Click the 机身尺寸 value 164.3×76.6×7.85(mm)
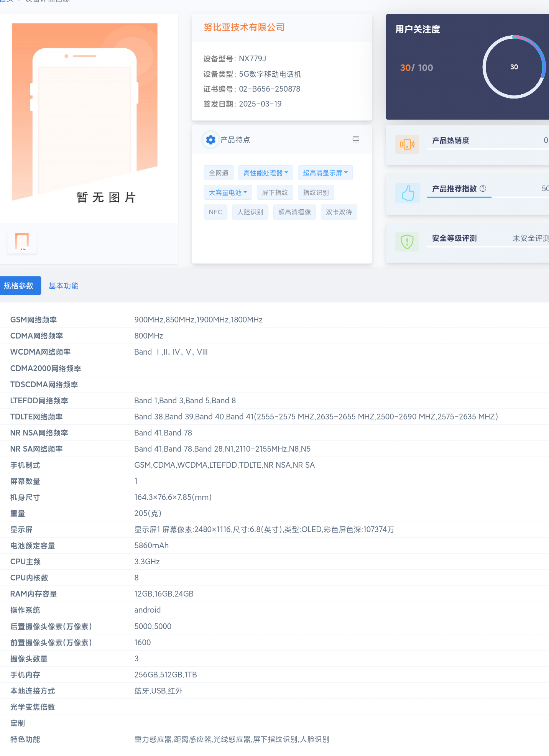The width and height of the screenshot is (549, 756). (173, 497)
